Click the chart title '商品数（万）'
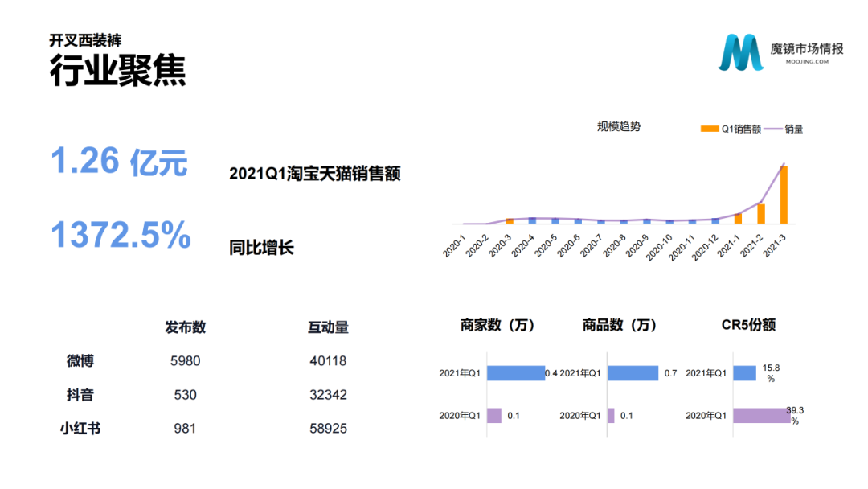Image resolution: width=868 pixels, height=489 pixels. click(620, 325)
